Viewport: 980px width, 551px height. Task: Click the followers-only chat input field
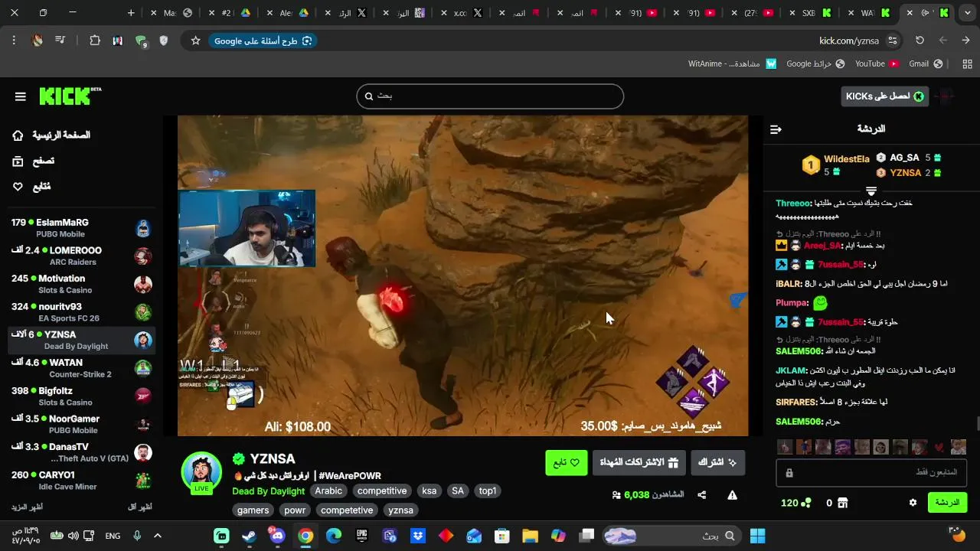871,473
